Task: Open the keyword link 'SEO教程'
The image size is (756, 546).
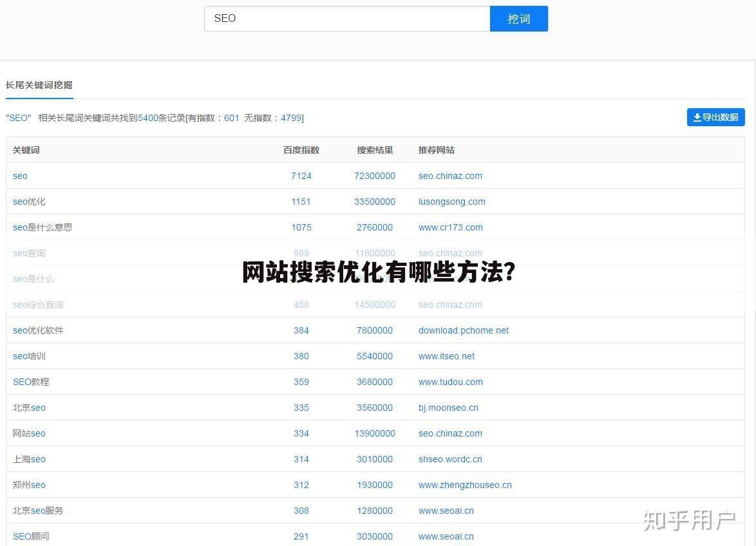Action: (x=31, y=382)
